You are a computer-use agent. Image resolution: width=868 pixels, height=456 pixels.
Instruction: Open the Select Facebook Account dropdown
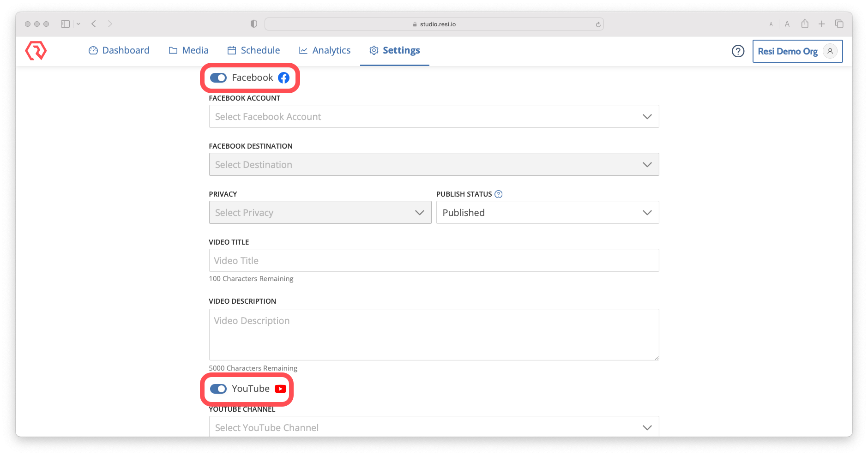click(434, 117)
